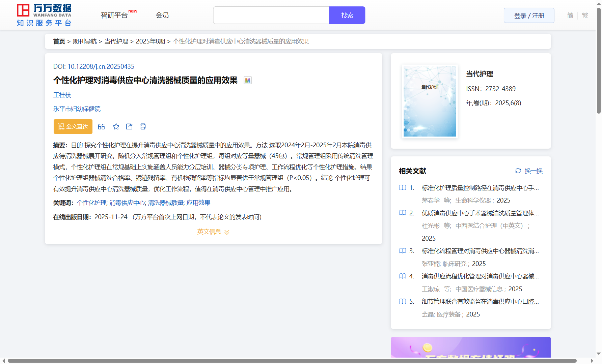Expand the 英文信息 section

tap(213, 232)
